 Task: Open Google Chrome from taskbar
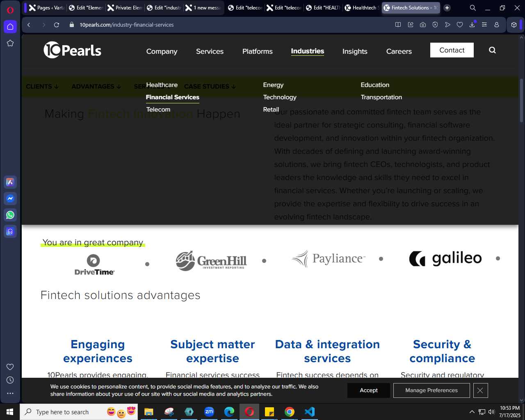coord(290,412)
